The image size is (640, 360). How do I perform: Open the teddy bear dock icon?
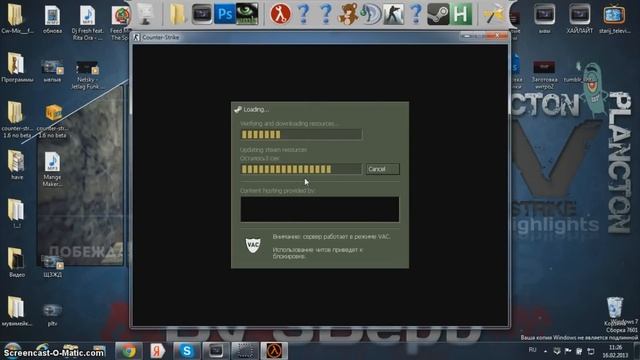(348, 14)
